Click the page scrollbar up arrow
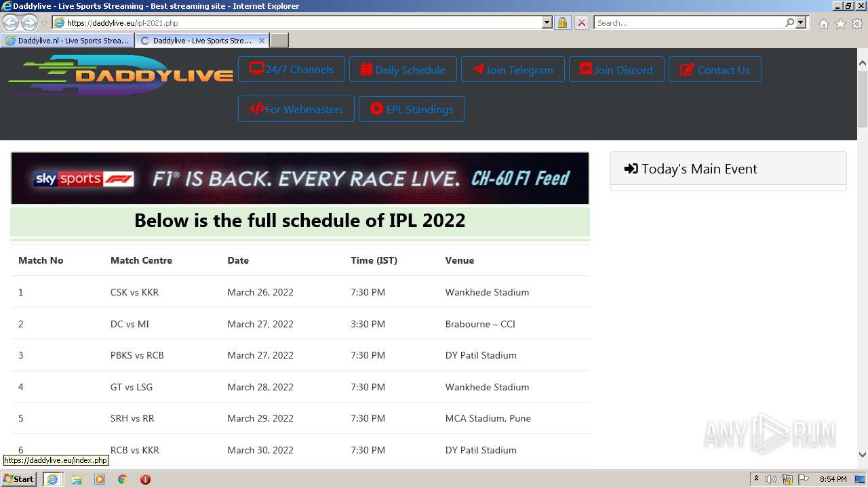 [863, 63]
